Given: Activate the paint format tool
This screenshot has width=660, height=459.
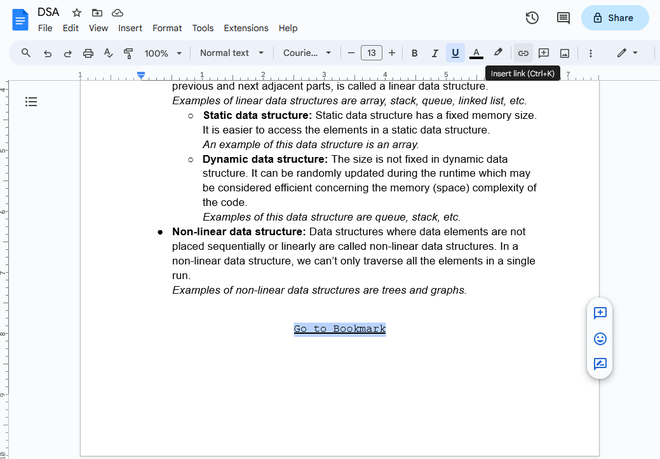Looking at the screenshot, I should point(128,53).
